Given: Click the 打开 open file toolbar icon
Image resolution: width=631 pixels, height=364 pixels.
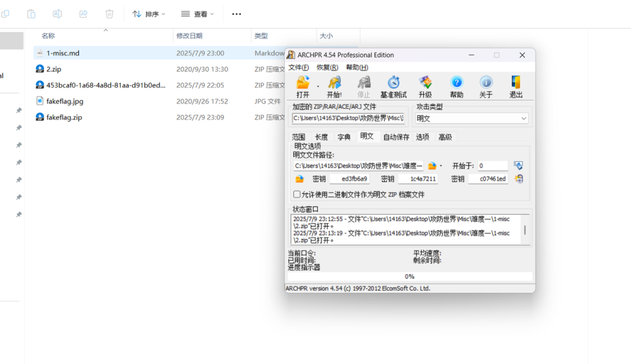Looking at the screenshot, I should pos(303,83).
